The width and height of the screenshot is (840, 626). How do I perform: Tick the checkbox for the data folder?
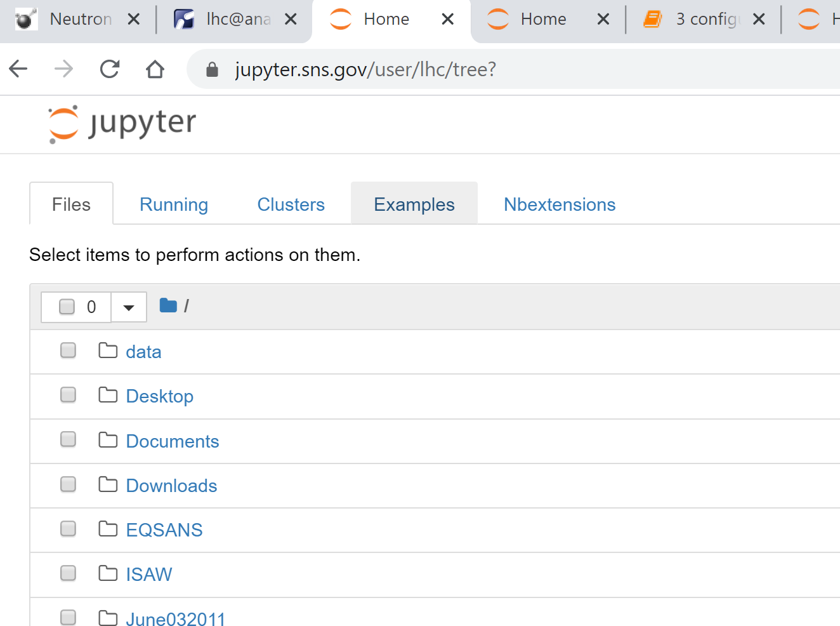[x=68, y=350]
